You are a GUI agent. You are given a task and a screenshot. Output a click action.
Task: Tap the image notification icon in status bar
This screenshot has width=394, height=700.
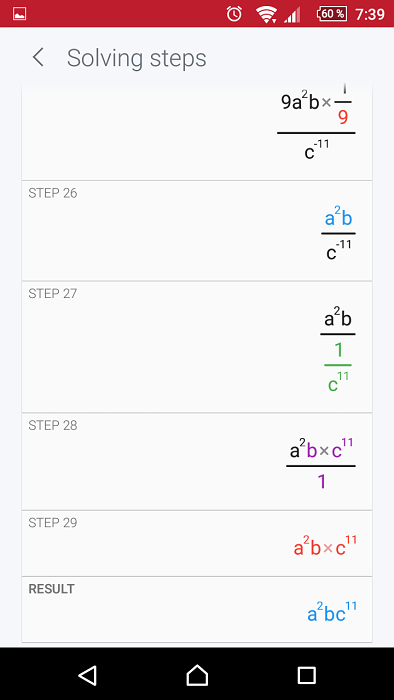[x=20, y=14]
